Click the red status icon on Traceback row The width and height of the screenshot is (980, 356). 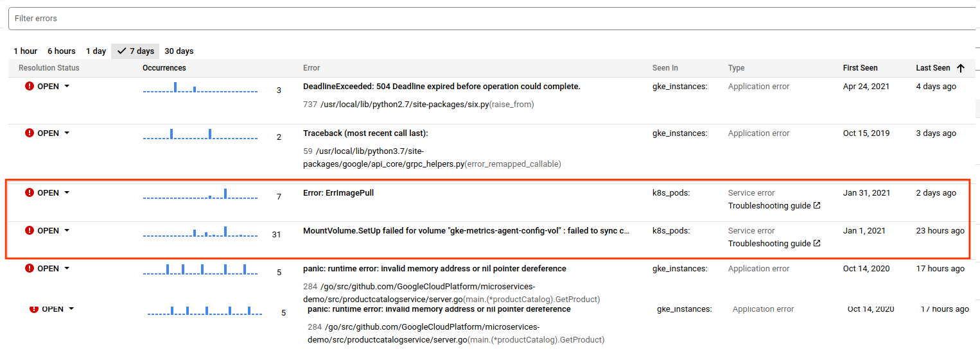[x=30, y=133]
